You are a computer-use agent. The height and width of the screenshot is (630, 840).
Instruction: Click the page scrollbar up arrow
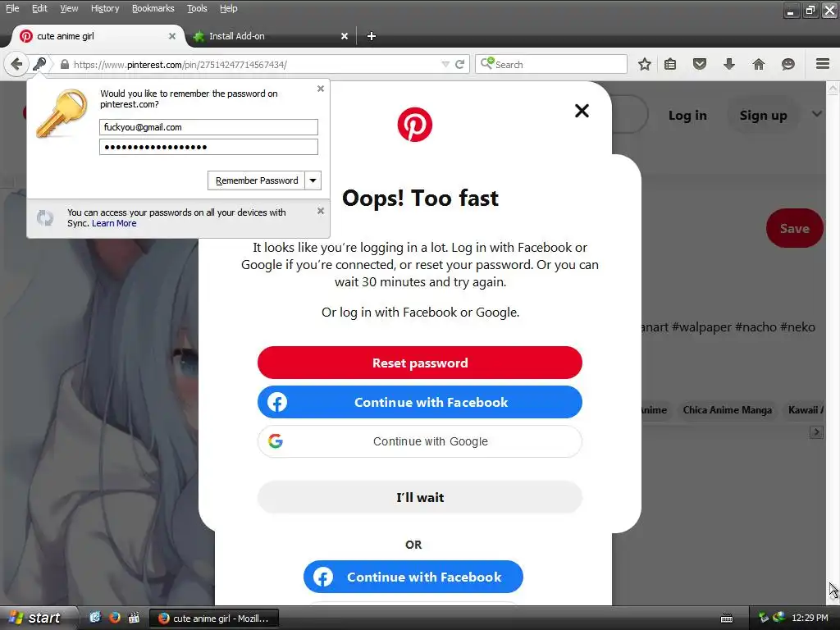833,89
